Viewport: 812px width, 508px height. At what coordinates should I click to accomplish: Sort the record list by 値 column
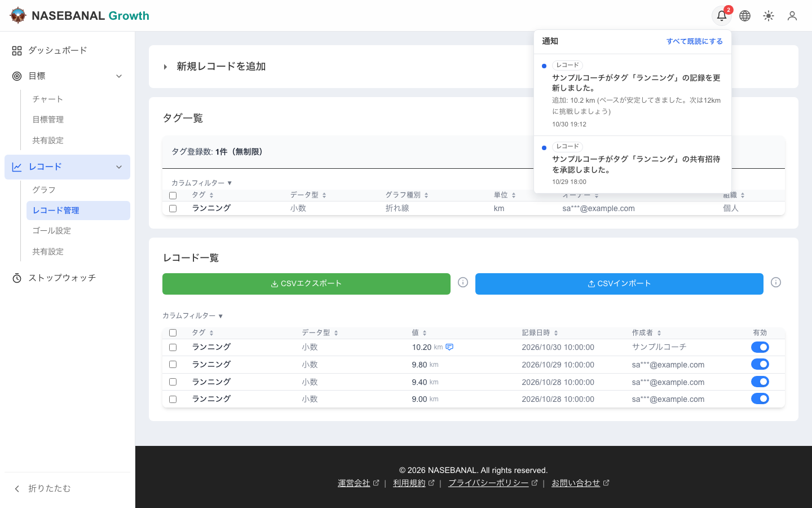point(420,332)
